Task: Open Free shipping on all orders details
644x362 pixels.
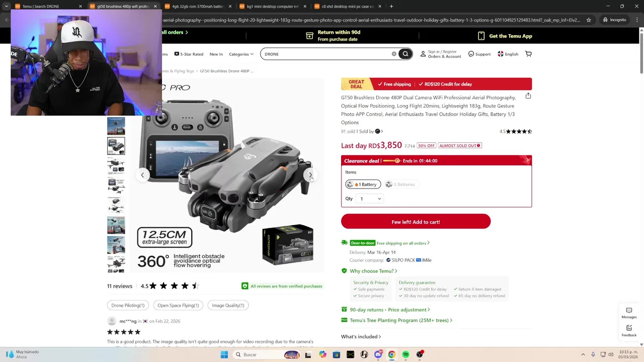Action: 403,243
